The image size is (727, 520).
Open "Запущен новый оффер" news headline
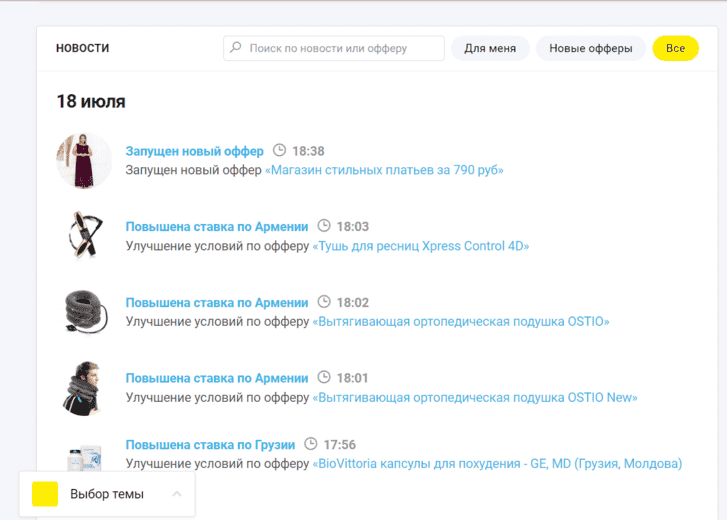coord(194,151)
